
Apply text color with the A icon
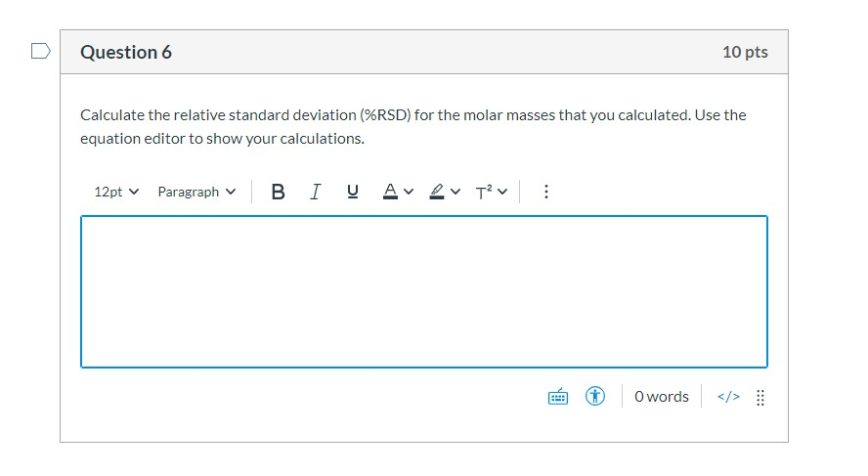pos(390,192)
